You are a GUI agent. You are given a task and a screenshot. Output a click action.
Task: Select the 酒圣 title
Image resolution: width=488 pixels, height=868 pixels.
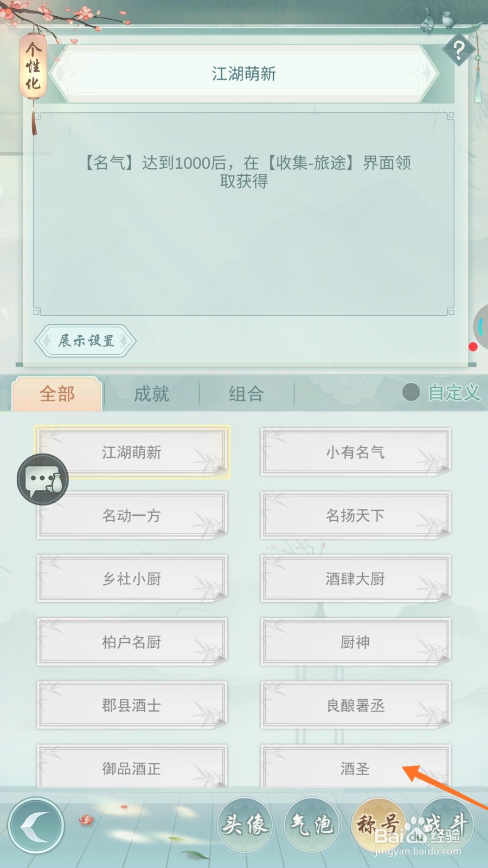pos(356,767)
